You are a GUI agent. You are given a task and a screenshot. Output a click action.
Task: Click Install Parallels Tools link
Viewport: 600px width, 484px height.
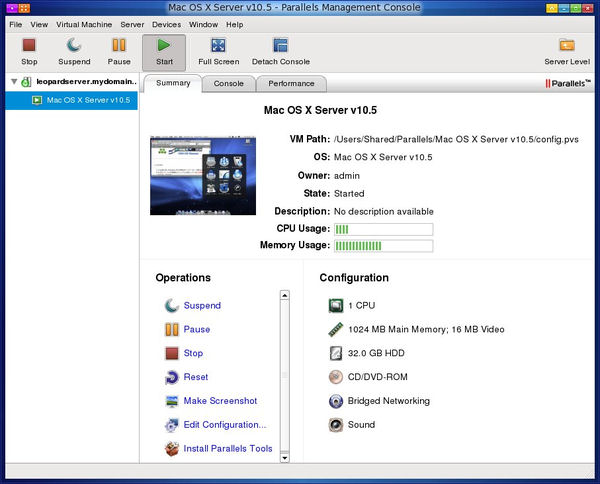coord(228,448)
